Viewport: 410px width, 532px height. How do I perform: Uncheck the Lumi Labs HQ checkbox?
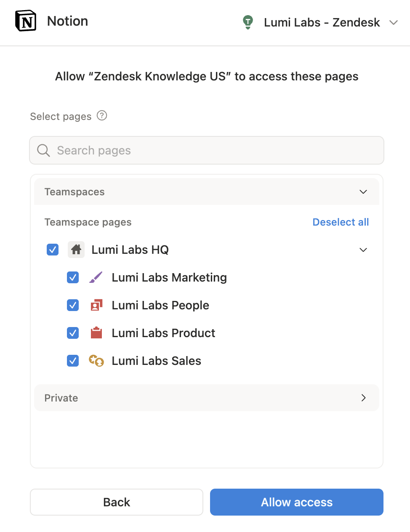[x=53, y=250]
